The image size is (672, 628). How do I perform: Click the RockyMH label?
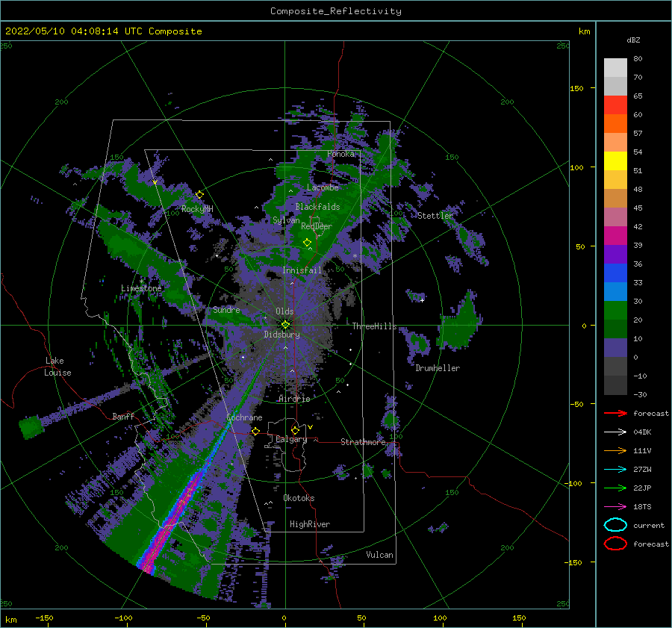(x=197, y=209)
